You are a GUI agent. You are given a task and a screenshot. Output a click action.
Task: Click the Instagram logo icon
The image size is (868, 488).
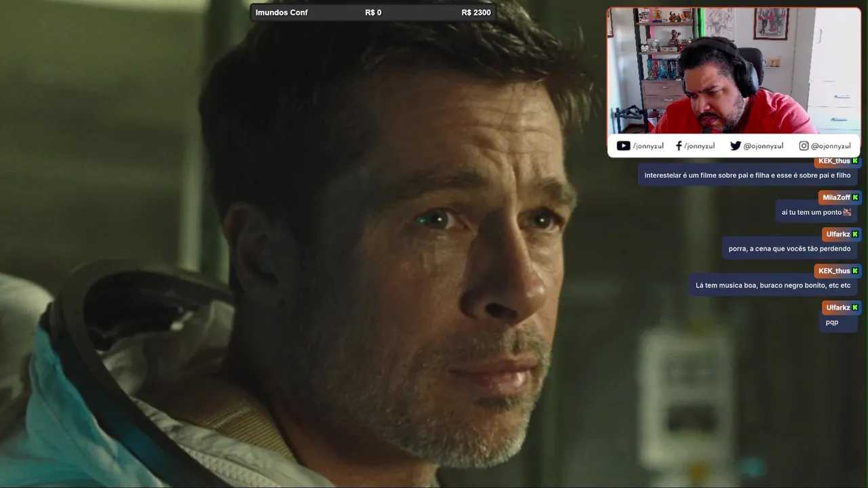(x=804, y=146)
